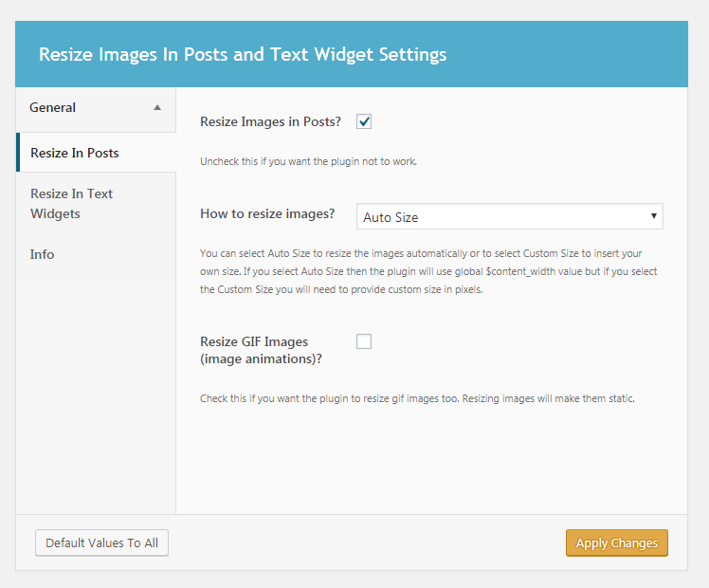This screenshot has height=588, width=709.
Task: Switch to Resize In Text Widgets tab
Action: tap(72, 203)
